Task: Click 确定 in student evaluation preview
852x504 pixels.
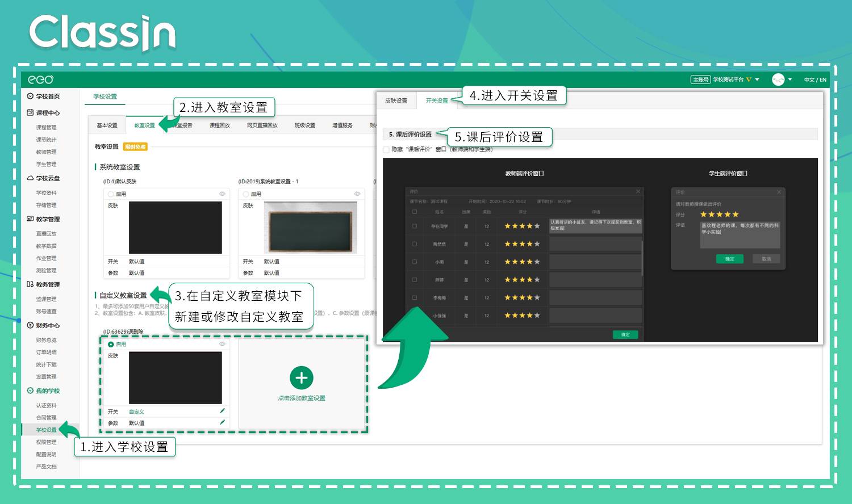Action: click(730, 259)
